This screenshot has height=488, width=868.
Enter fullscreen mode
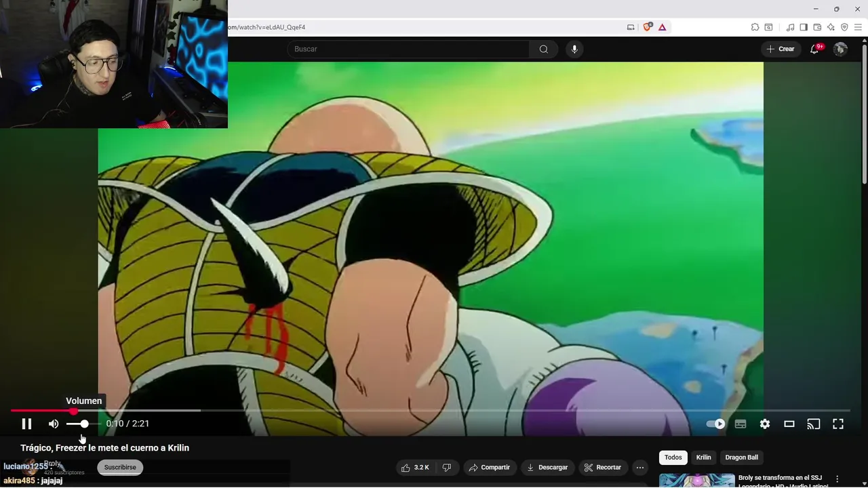point(838,424)
